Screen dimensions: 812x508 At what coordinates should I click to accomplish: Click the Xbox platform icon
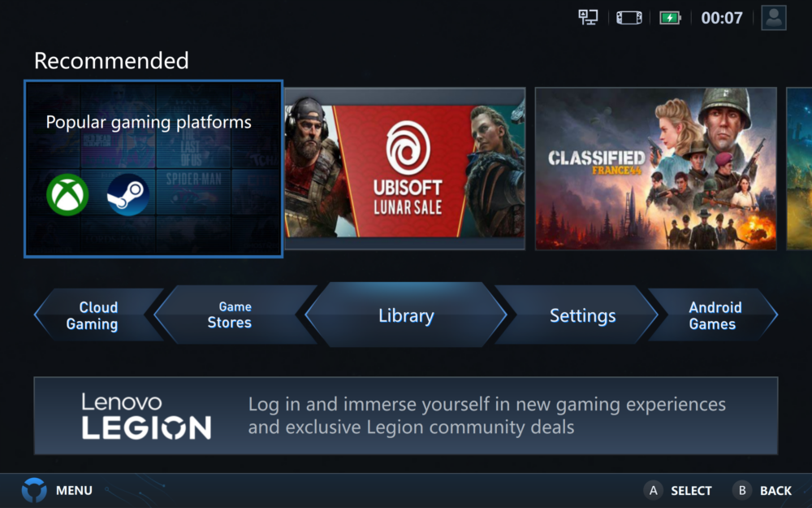coord(67,195)
